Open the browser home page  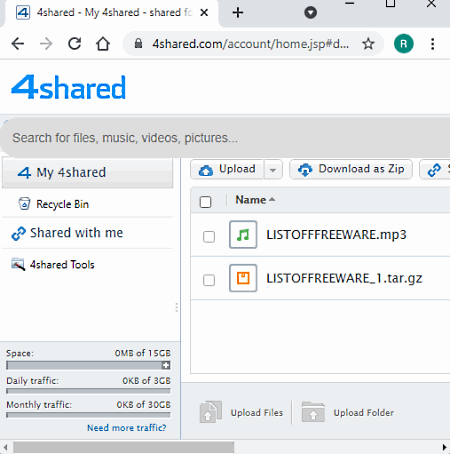pyautogui.click(x=103, y=44)
